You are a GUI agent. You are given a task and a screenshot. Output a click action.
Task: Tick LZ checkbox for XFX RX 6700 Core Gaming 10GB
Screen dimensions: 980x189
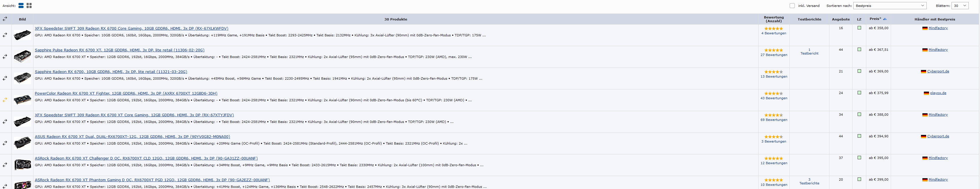[859, 28]
